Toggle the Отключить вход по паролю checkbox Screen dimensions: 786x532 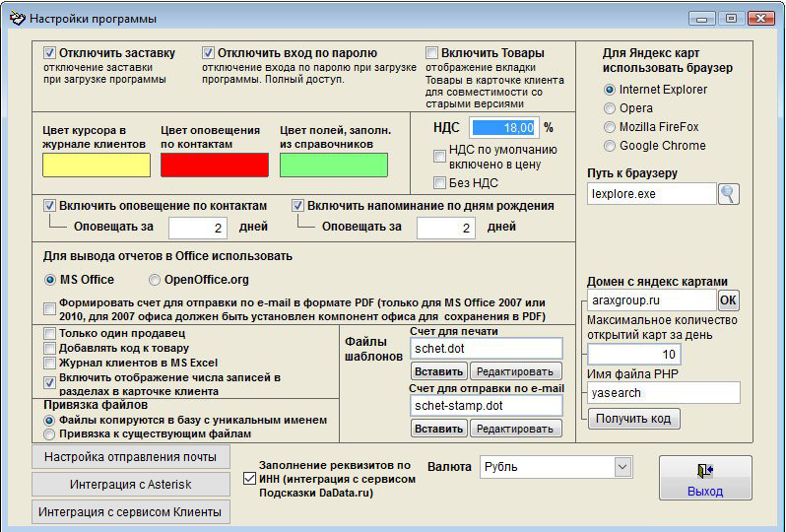pos(208,52)
